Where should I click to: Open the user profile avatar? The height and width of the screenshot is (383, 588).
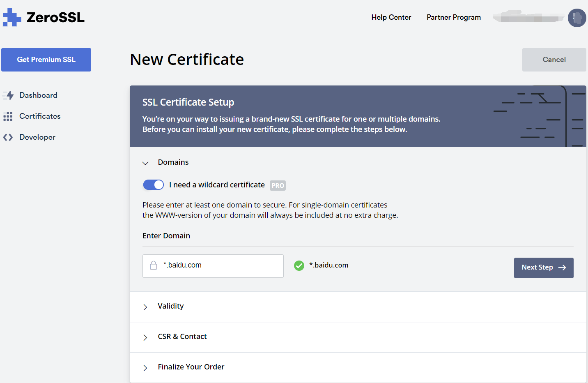tap(577, 18)
